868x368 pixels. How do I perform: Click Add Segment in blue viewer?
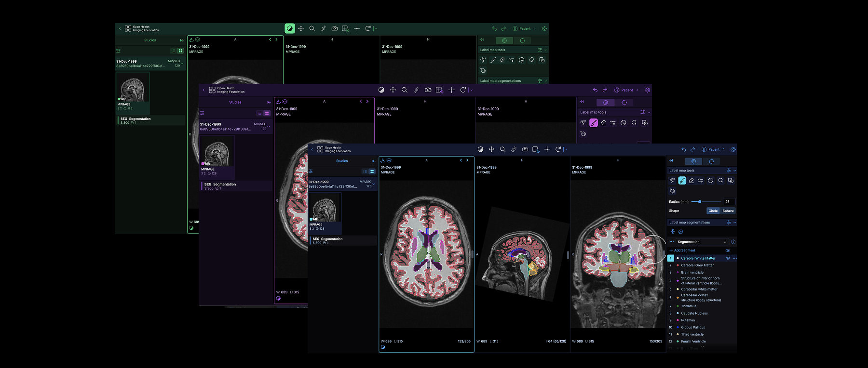click(682, 250)
